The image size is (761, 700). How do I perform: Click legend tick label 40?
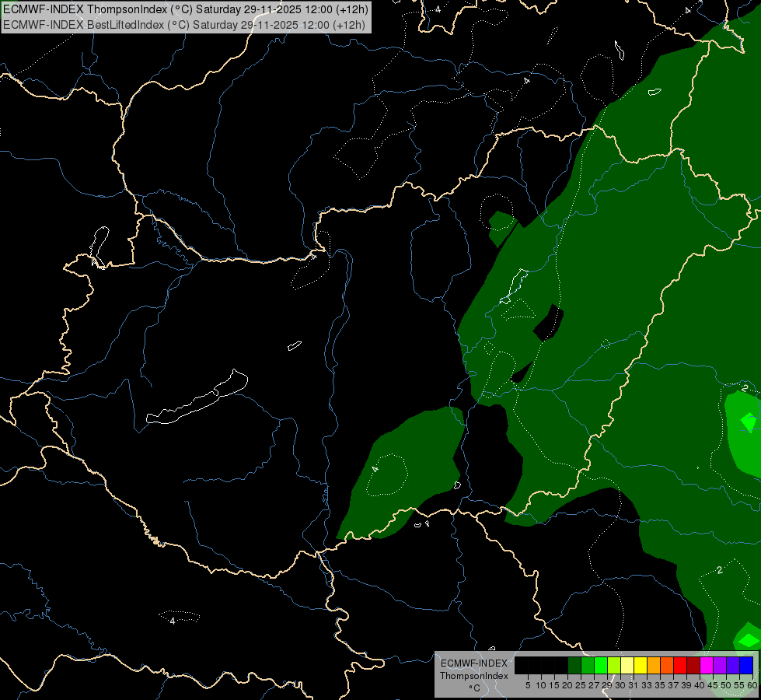click(700, 685)
